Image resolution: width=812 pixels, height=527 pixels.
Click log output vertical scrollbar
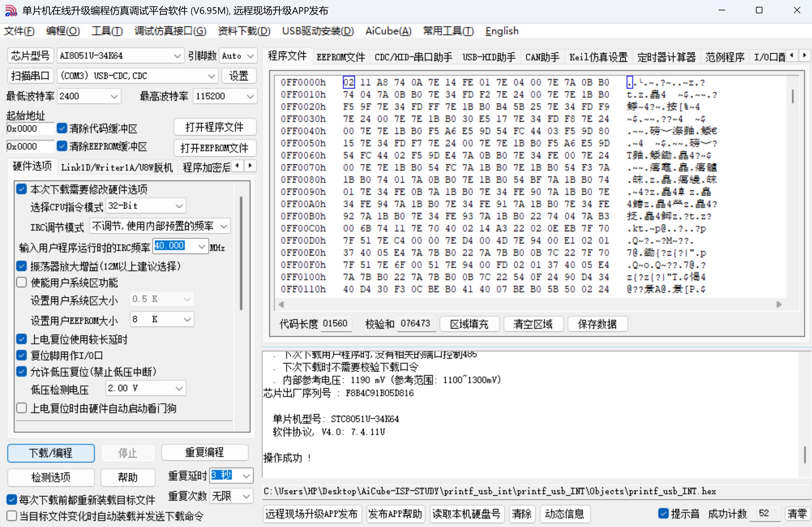(805, 455)
